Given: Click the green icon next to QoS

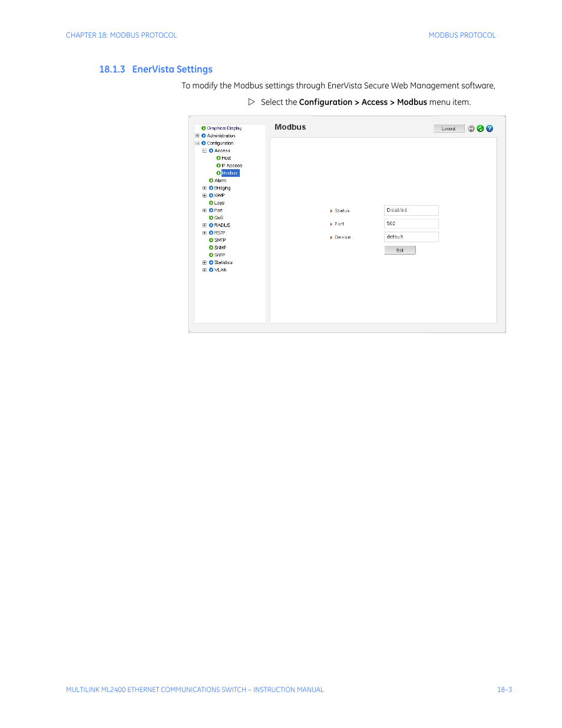Looking at the screenshot, I should [x=211, y=218].
